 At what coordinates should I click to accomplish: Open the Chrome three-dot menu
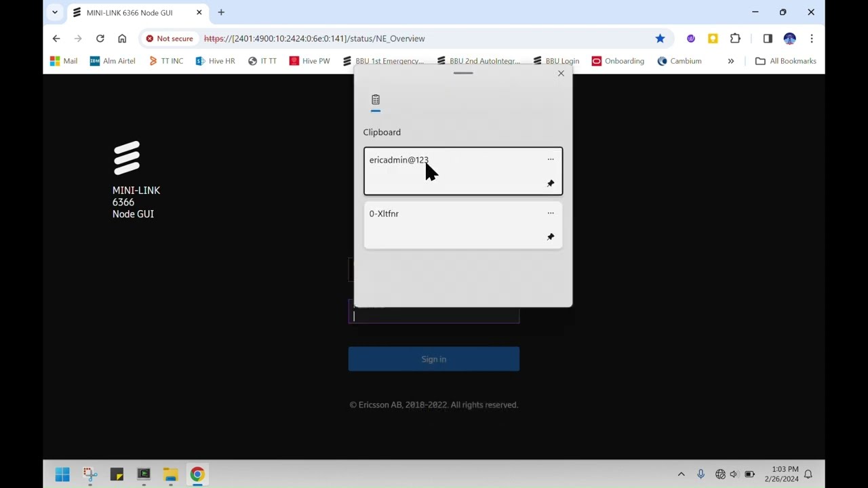click(812, 39)
